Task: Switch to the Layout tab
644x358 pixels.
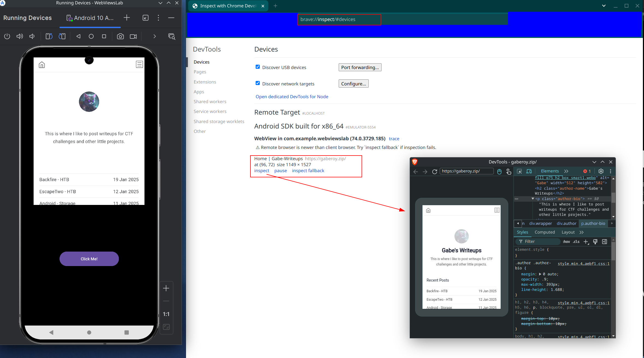Action: tap(568, 232)
